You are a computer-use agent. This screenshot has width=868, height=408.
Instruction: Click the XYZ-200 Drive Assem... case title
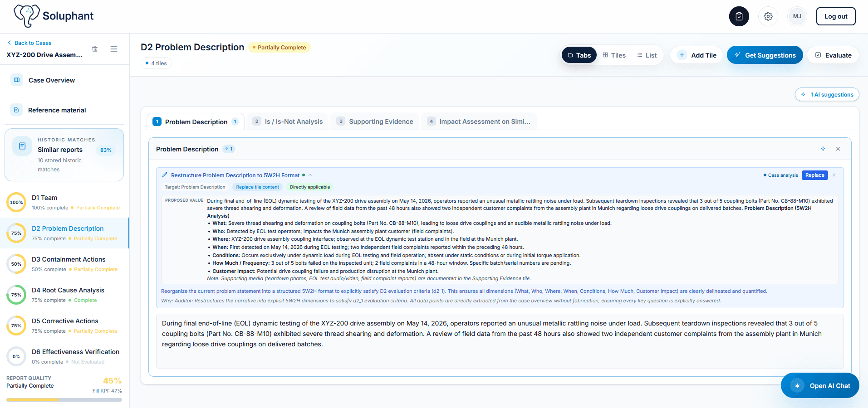pyautogui.click(x=44, y=54)
